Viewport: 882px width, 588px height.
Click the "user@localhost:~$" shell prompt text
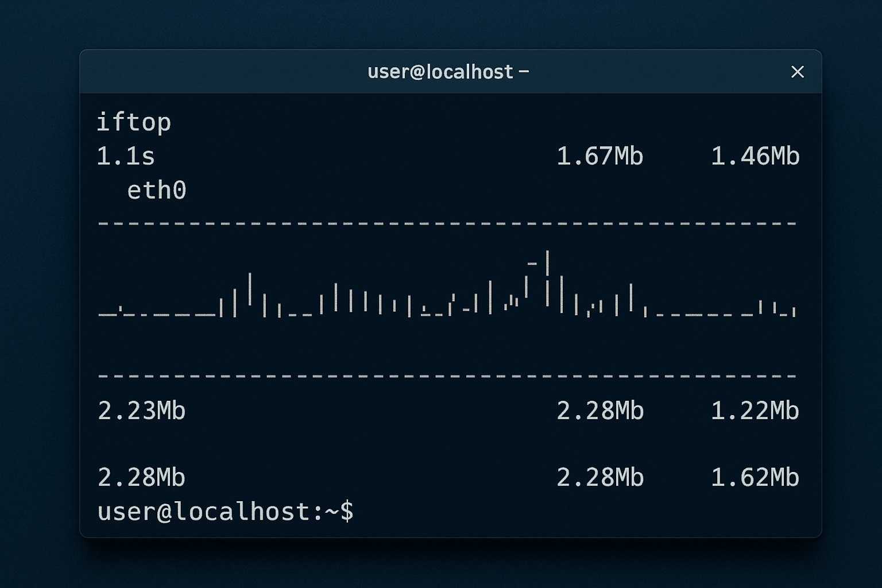coord(225,512)
